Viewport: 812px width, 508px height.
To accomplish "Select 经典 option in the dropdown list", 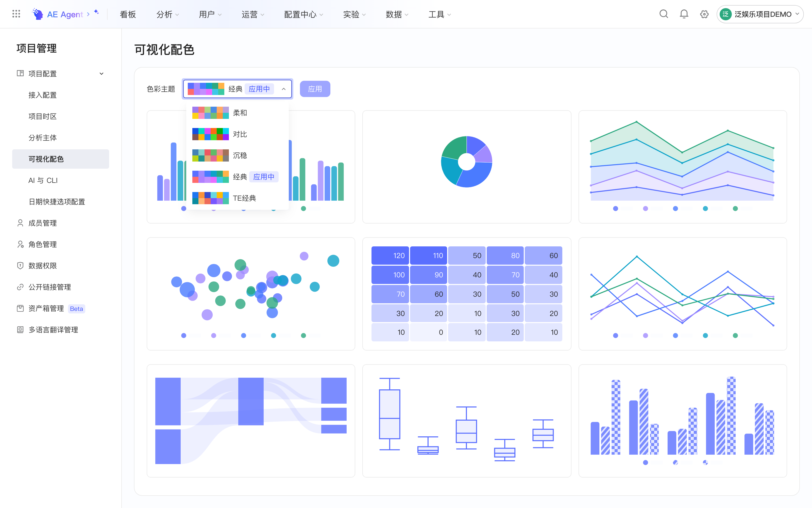I will point(238,177).
